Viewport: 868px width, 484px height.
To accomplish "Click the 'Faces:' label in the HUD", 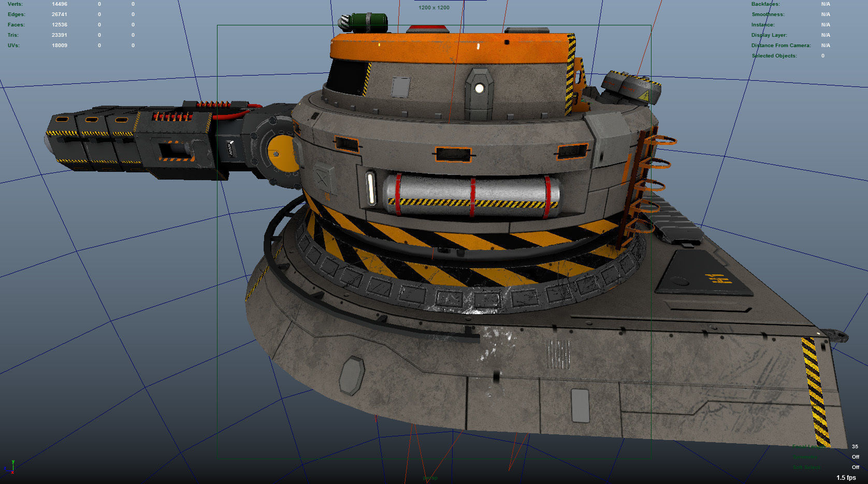I will (x=16, y=25).
